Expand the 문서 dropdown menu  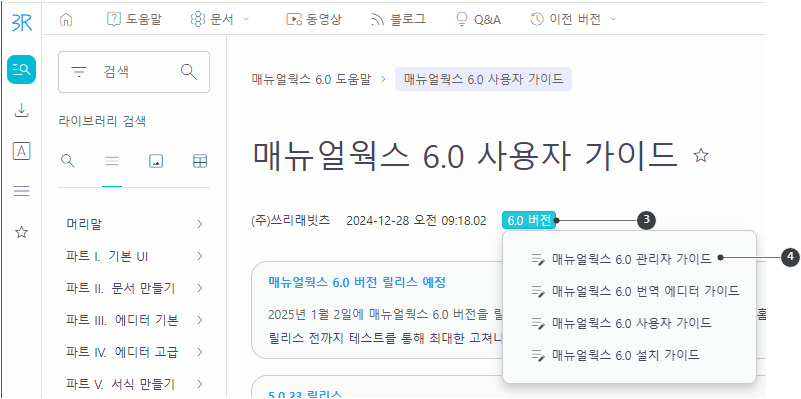219,19
